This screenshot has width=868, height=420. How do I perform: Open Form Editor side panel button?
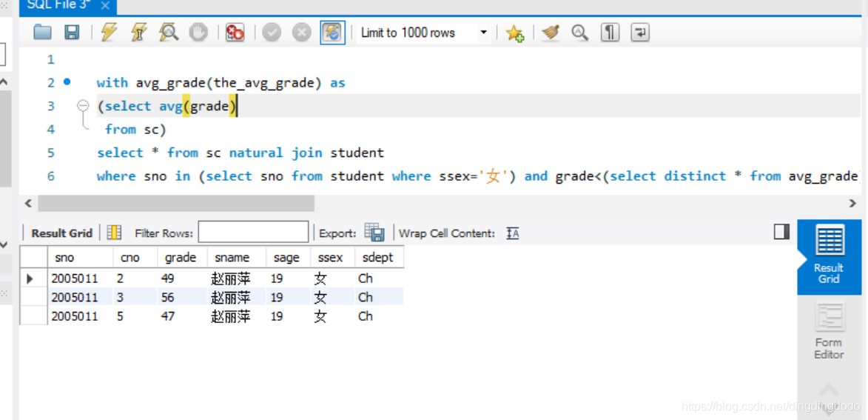coord(829,330)
